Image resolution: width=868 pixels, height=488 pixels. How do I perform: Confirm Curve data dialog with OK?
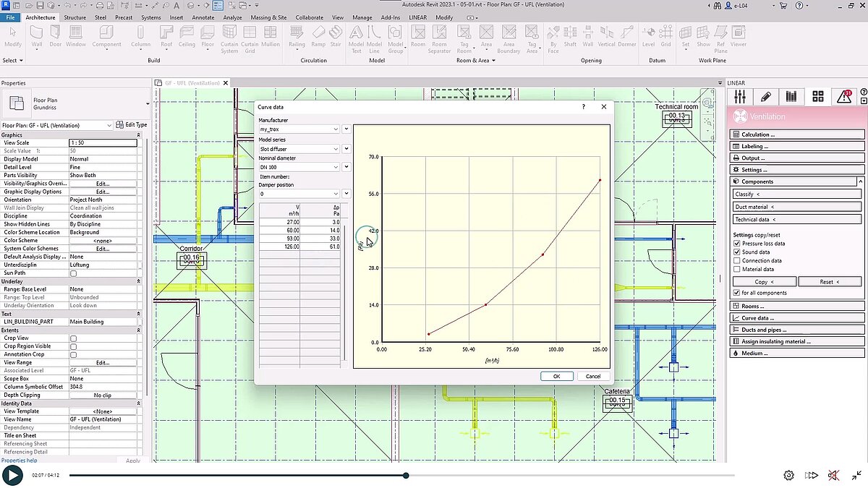(556, 376)
